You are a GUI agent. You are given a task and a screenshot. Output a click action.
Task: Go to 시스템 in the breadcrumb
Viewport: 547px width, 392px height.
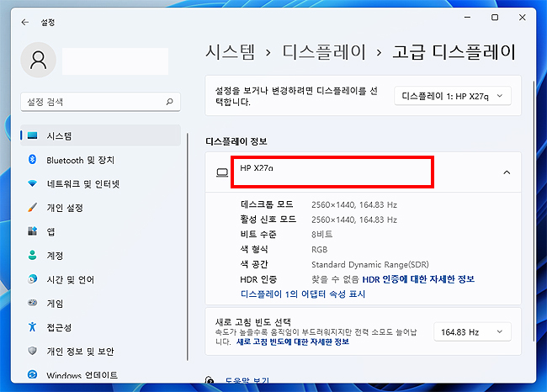coord(231,52)
